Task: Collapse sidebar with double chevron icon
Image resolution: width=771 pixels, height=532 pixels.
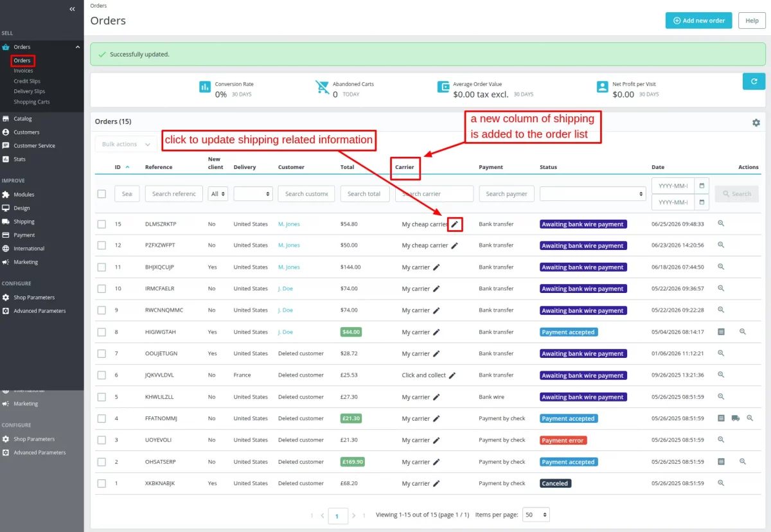Action: tap(72, 9)
